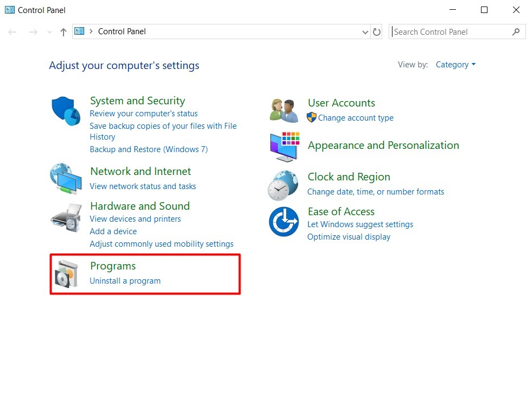
Task: Open the Clock and Region heading
Action: (x=349, y=177)
